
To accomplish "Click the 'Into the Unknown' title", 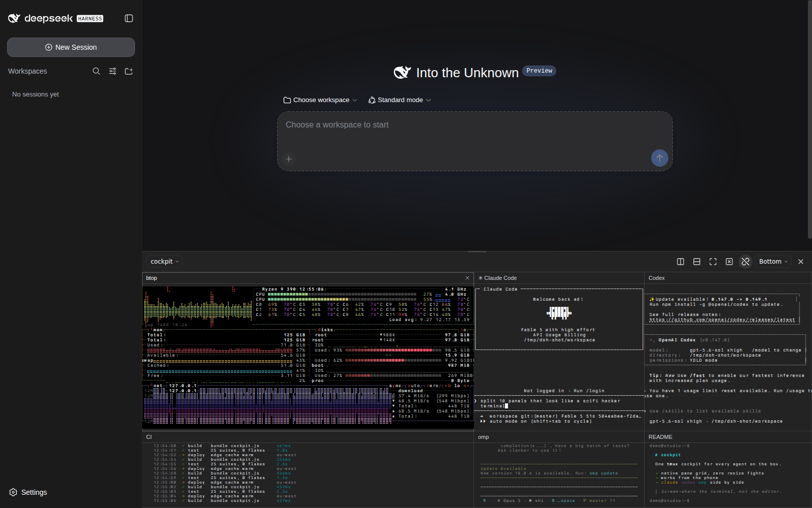I will point(467,73).
